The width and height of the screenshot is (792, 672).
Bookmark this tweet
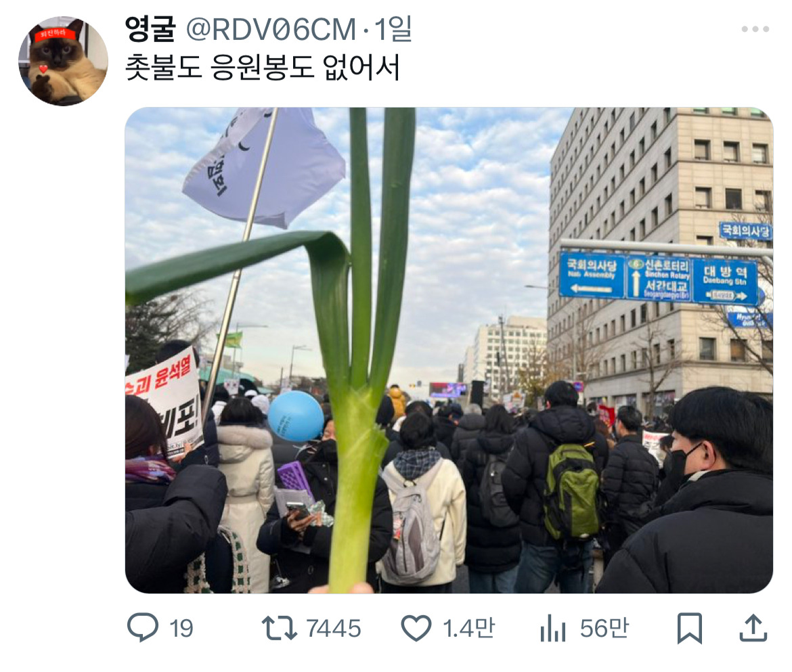[690, 628]
